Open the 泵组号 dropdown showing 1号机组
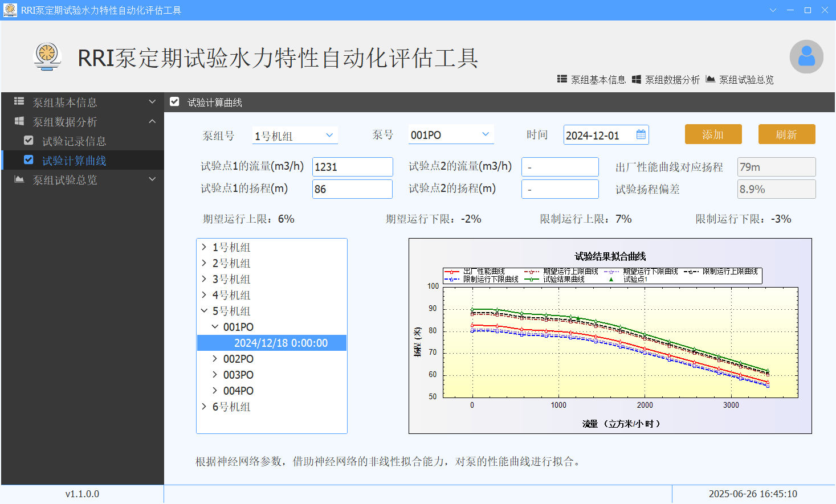Viewport: 836px width, 504px height. [x=295, y=136]
